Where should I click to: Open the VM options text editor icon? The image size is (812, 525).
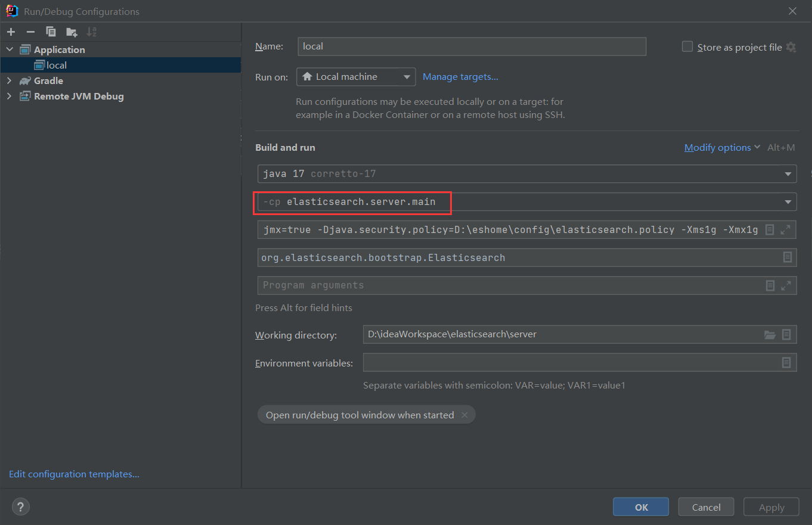click(770, 229)
